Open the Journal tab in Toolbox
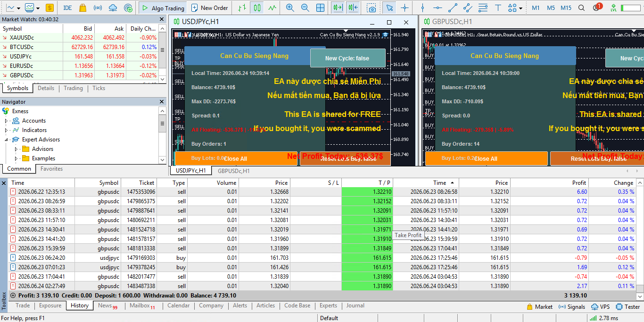 [355, 305]
